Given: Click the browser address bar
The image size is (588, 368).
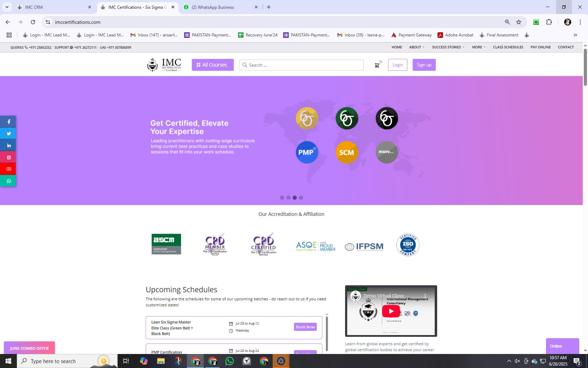Looking at the screenshot, I should 273,22.
